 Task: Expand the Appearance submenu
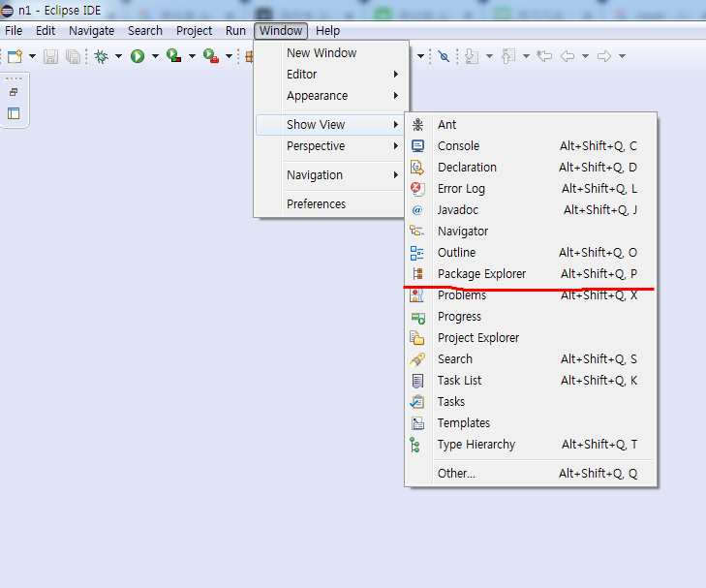[331, 96]
